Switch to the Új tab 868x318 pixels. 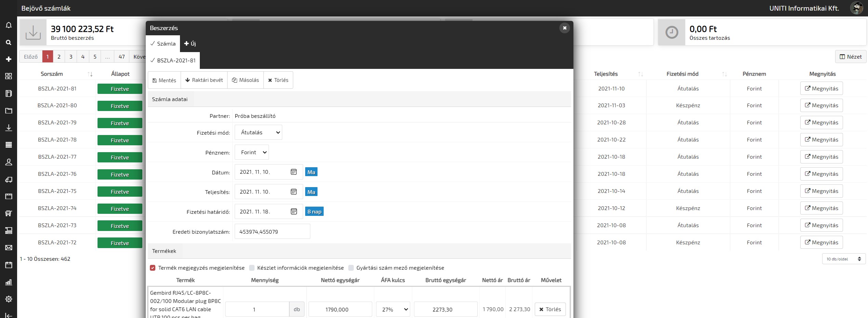[190, 44]
